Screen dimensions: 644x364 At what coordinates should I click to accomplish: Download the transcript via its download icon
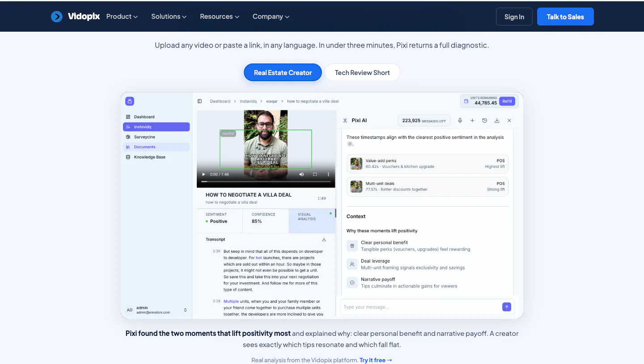(x=324, y=239)
